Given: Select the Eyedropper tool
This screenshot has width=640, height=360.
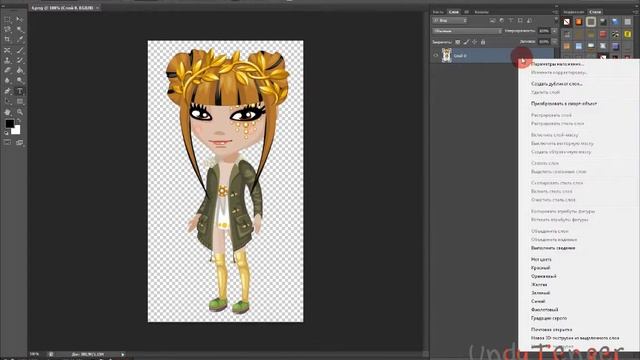Looking at the screenshot, I should click(x=20, y=40).
